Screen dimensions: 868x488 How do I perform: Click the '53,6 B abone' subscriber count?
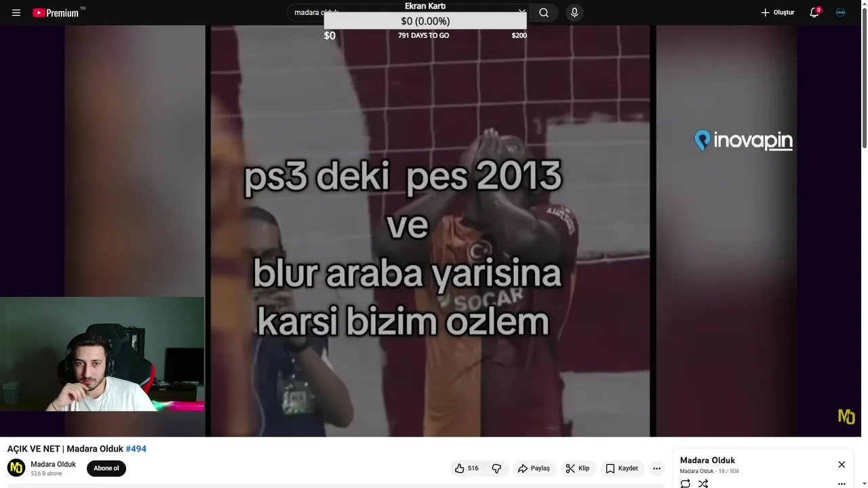click(x=46, y=474)
